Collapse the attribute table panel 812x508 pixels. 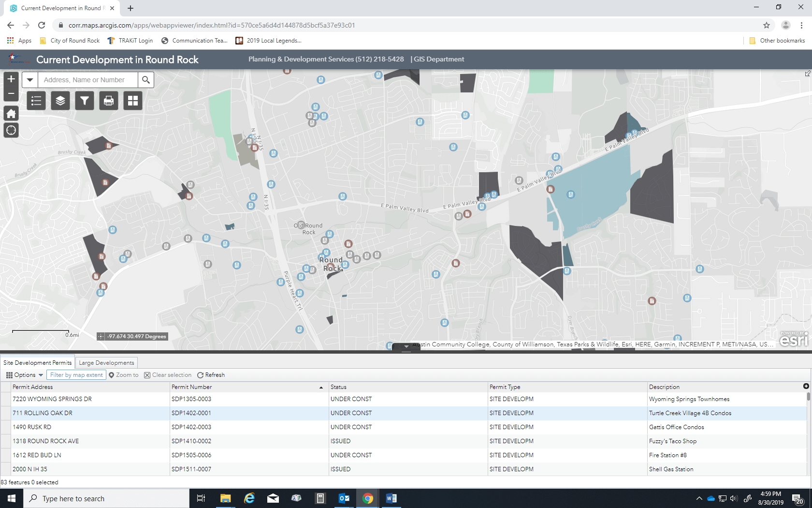406,346
